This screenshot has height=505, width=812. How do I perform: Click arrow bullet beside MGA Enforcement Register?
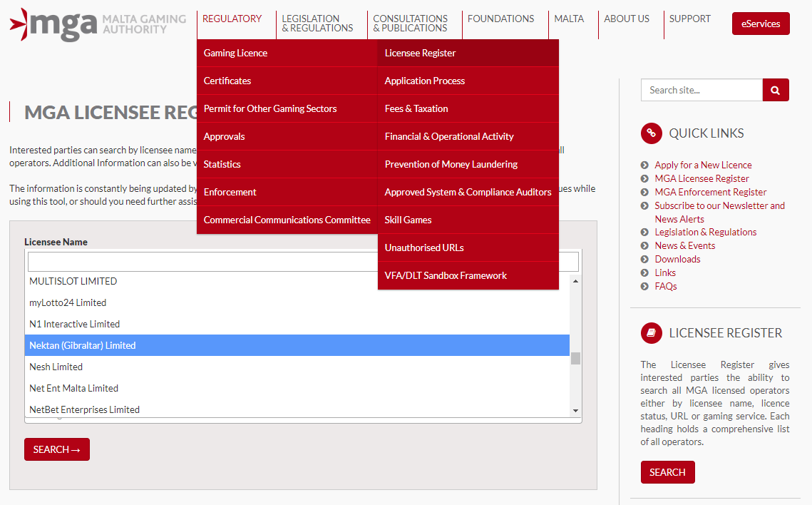(644, 193)
